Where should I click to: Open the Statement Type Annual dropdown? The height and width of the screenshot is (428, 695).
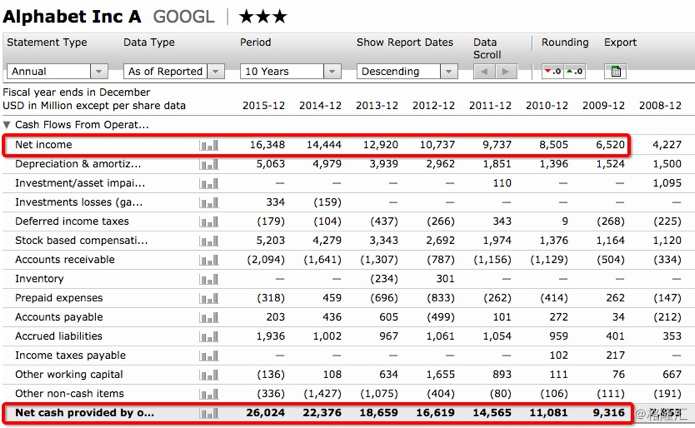click(57, 71)
